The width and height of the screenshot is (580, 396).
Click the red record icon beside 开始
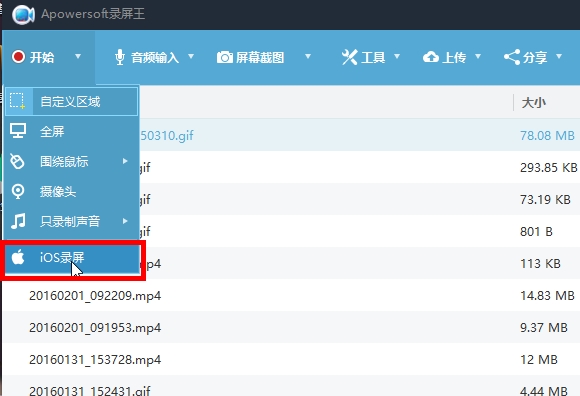pos(18,57)
